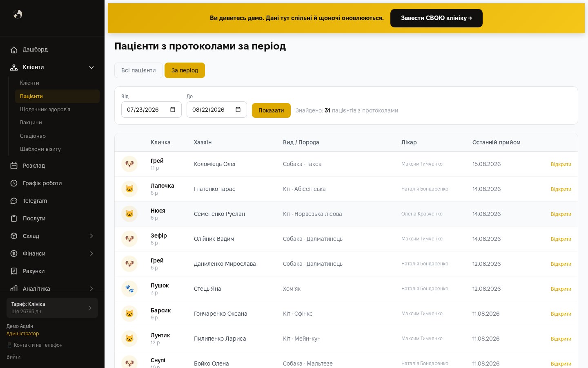Open calendar picker in До date field
Image resolution: width=588 pixels, height=368 pixels.
238,110
